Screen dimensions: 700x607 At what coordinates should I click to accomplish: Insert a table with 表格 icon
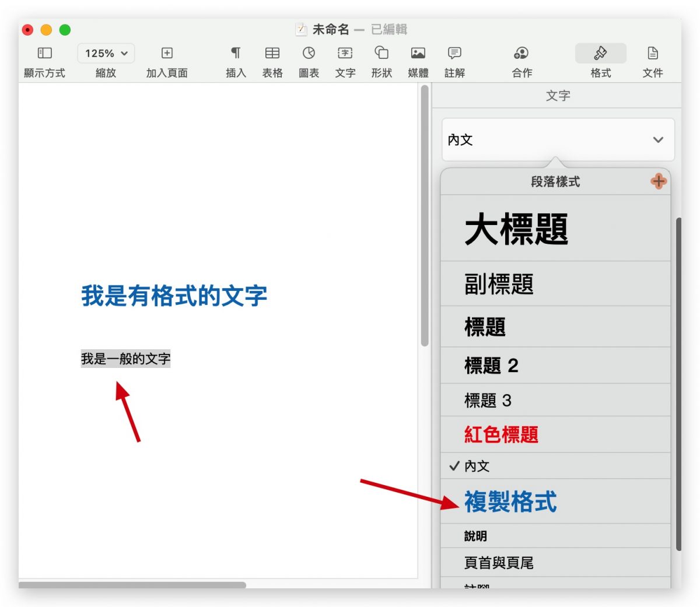pyautogui.click(x=272, y=53)
